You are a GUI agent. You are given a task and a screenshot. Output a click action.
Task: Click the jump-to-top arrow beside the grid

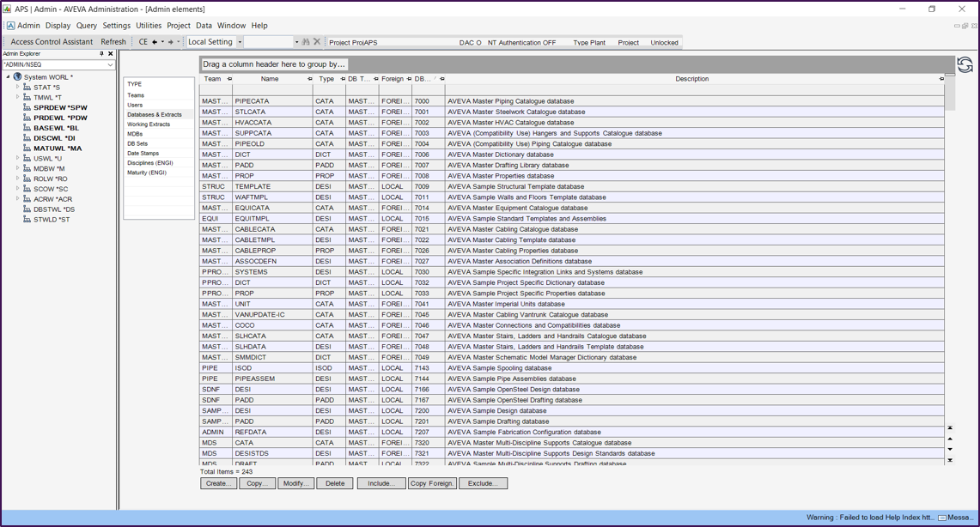pos(950,428)
